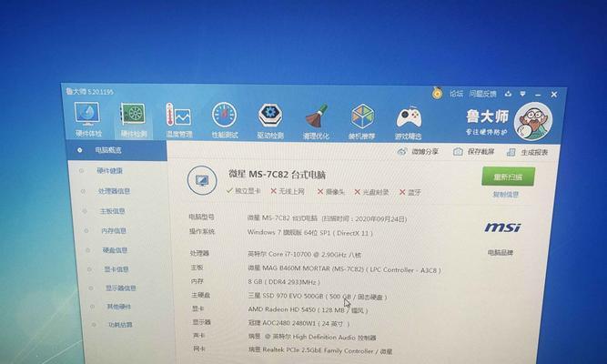
Task: Click the 复制信息 copy info link
Action: 506,195
